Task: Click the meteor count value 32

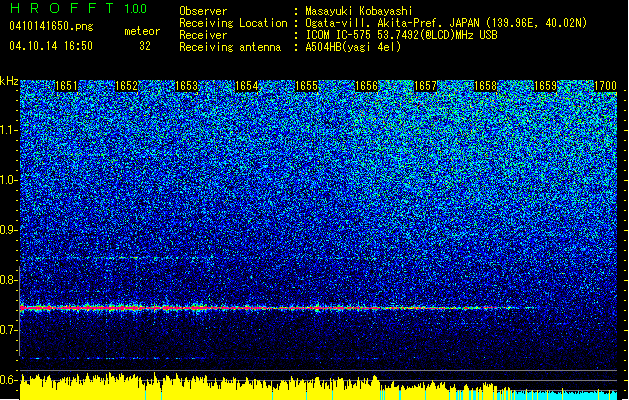Action: tap(145, 46)
